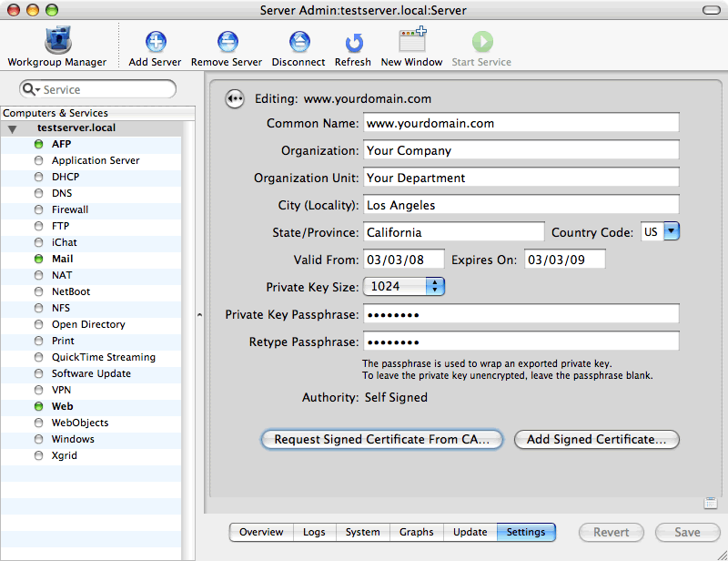Screen dimensions: 728x561
Task: Click Request Signed Certificate From CA button
Action: 382,439
